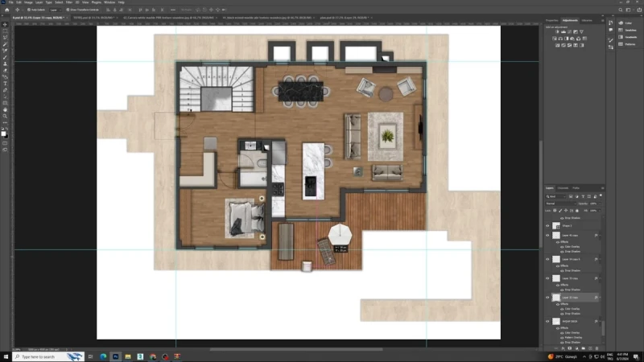Open the layer Kind filter dropdown
The image size is (644, 362).
[x=556, y=196]
